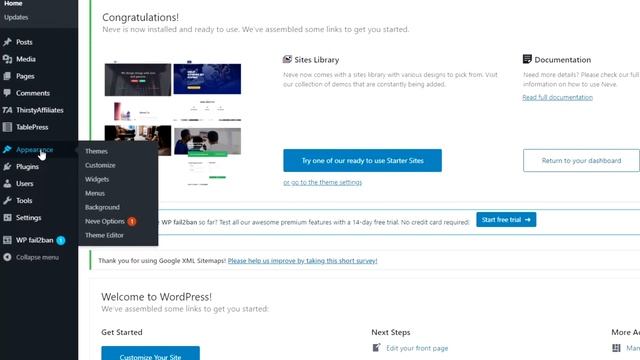Select Theme Editor in Appearance flyout
This screenshot has width=640, height=360.
click(x=104, y=235)
